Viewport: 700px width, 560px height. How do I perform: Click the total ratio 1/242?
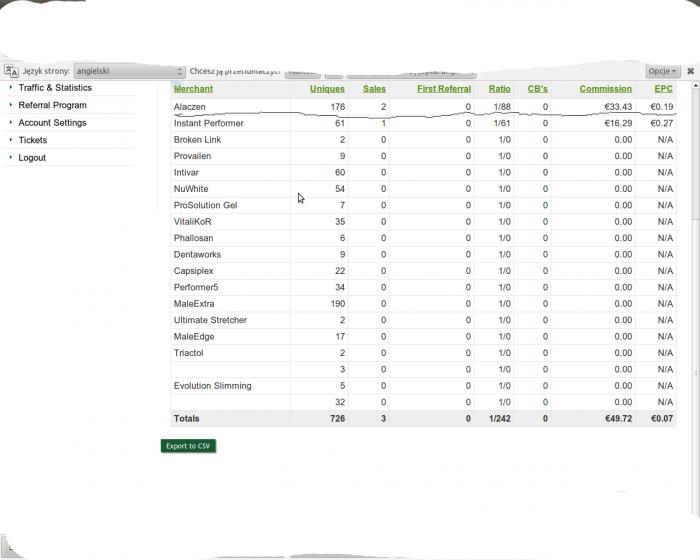(x=500, y=418)
